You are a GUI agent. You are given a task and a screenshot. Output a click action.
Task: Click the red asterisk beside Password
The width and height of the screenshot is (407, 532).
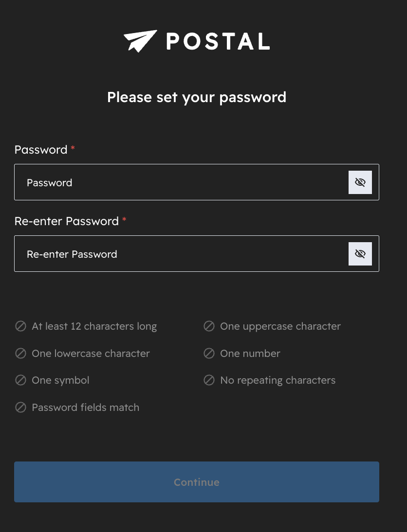[72, 147]
